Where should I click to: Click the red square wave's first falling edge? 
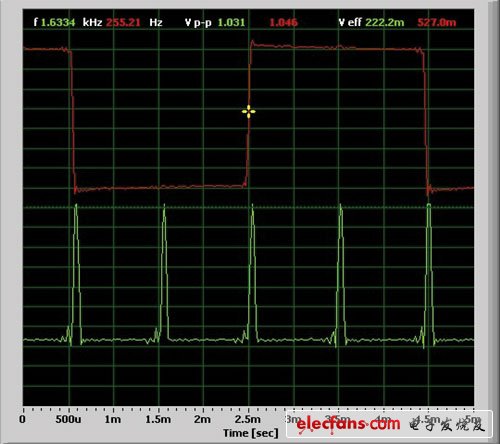[x=72, y=120]
